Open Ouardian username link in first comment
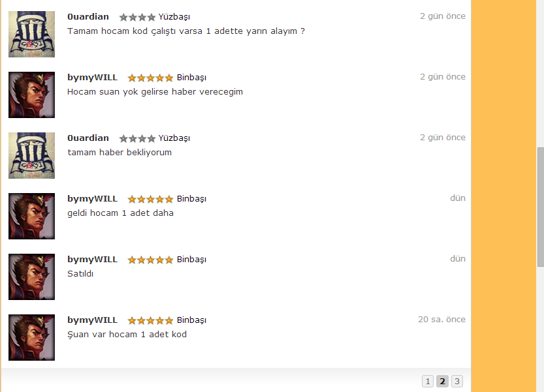 pos(88,17)
